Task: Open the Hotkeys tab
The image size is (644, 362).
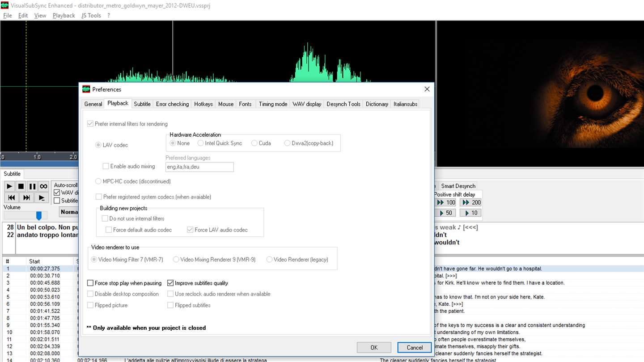Action: pos(203,104)
